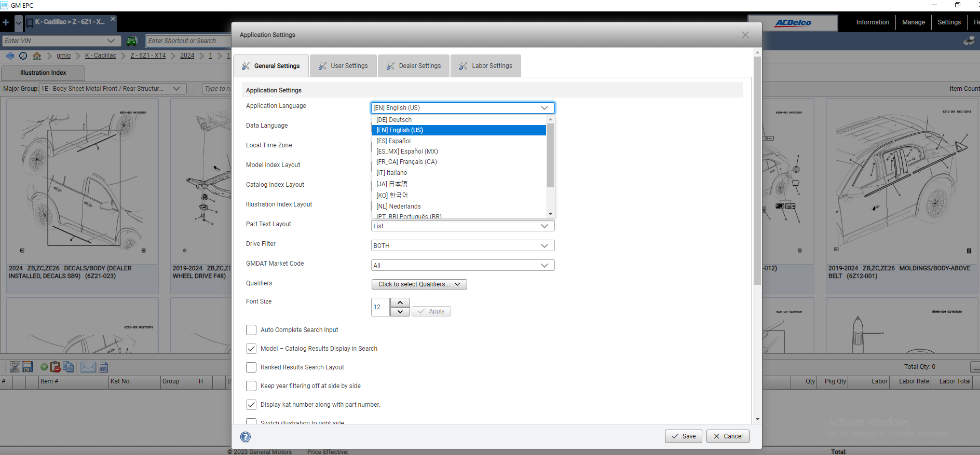
Task: Open the Drive Filter dropdown showing BOTH
Action: click(463, 246)
